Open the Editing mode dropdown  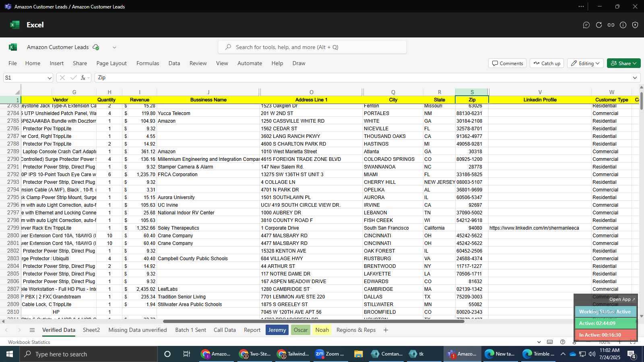tap(585, 63)
